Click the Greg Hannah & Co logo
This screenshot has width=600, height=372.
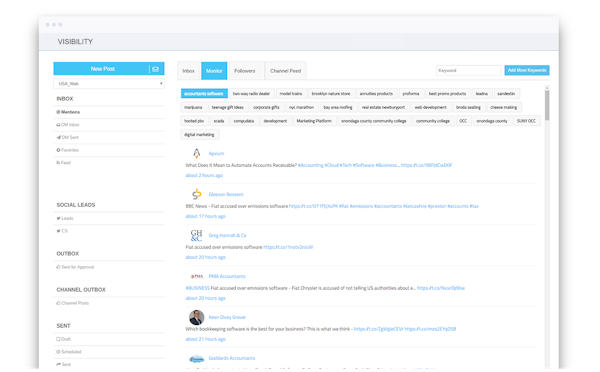196,235
